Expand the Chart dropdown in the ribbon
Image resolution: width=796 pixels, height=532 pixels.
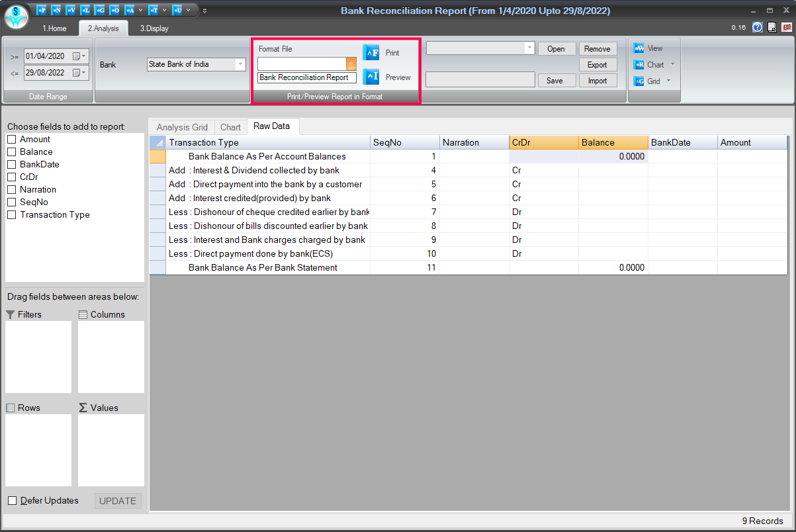(x=672, y=65)
